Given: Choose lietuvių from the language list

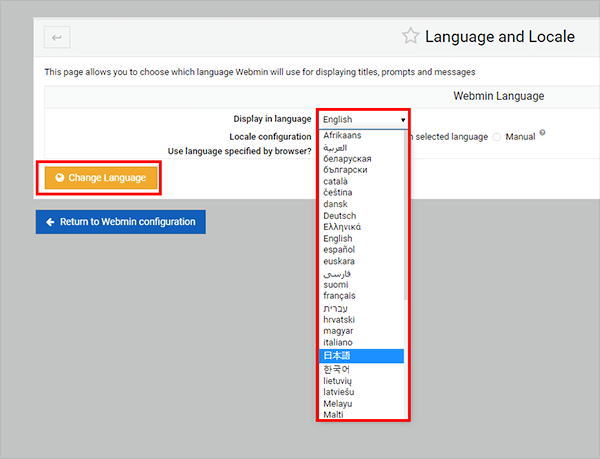Looking at the screenshot, I should point(362,381).
